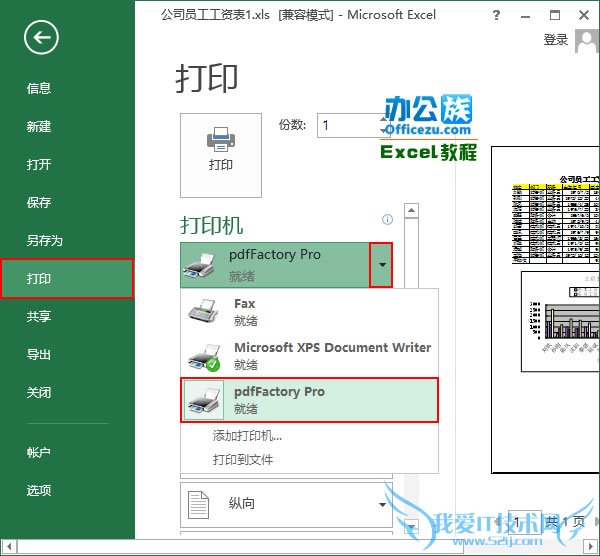
Task: Open 共享 in the sidebar
Action: pyautogui.click(x=39, y=316)
